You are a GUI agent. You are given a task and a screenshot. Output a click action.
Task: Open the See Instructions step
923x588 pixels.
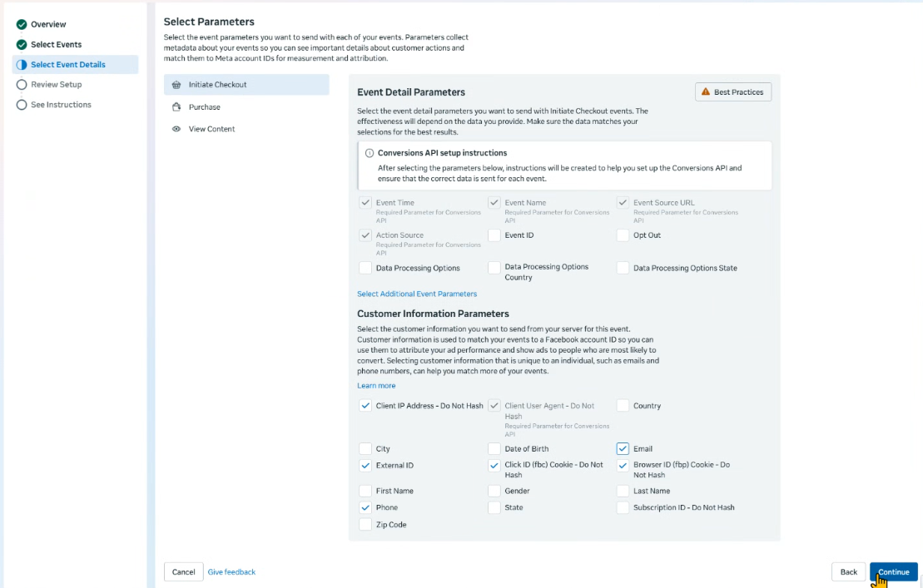click(x=61, y=105)
